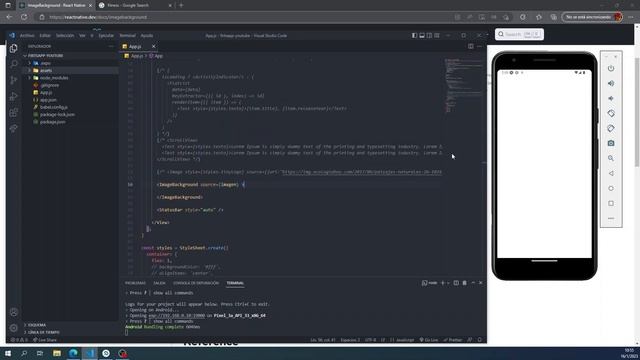Image resolution: width=640 pixels, height=360 pixels.
Task: Collapse the project root folder header
Action: tap(45, 56)
